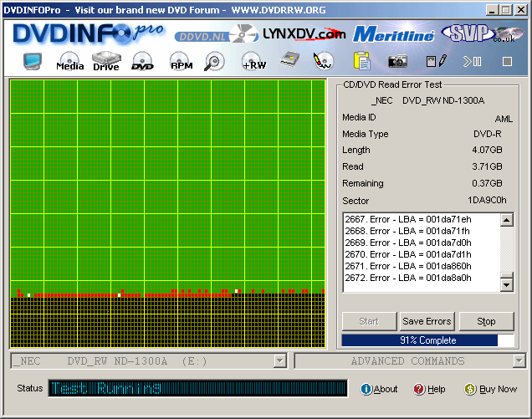
Task: Open the disc with pen graph tool
Action: (x=323, y=61)
